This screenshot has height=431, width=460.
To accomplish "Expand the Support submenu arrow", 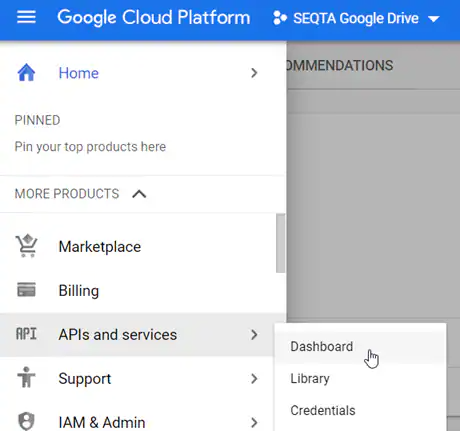I will (x=254, y=378).
